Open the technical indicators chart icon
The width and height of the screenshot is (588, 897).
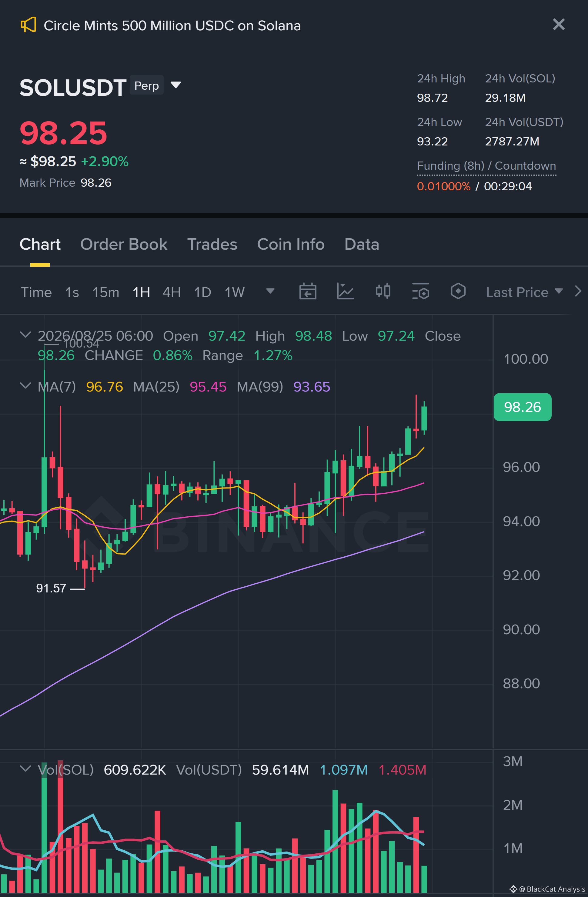click(x=345, y=291)
